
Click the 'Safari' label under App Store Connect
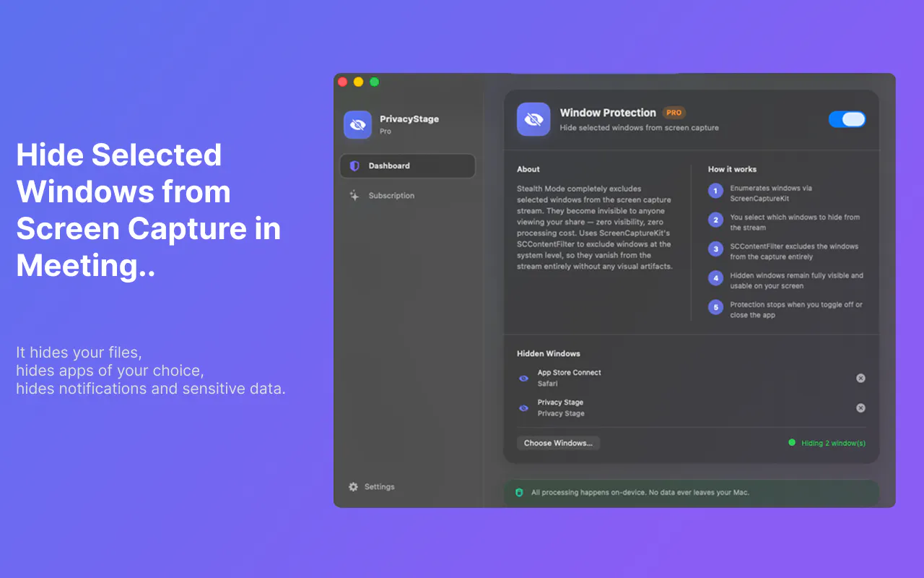[547, 384]
